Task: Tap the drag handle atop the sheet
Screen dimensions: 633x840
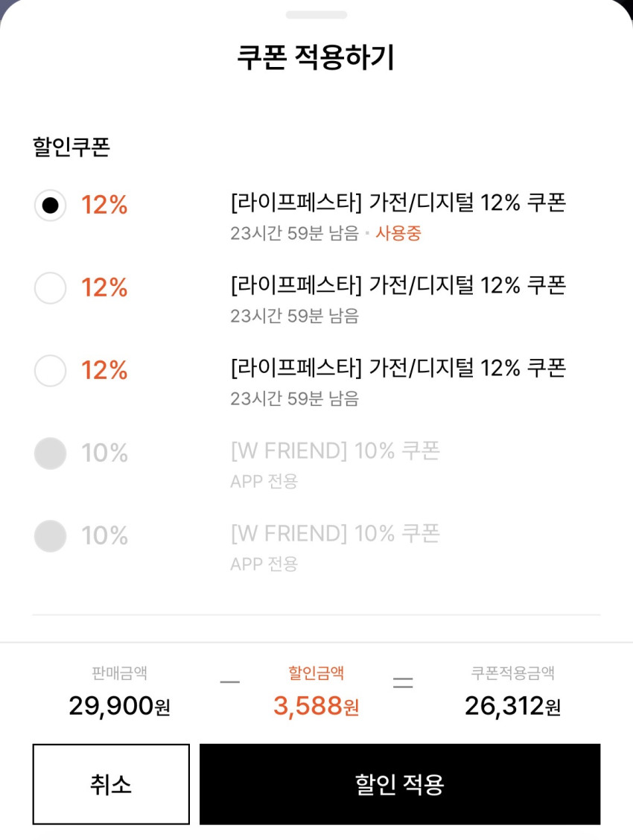Action: 316,15
